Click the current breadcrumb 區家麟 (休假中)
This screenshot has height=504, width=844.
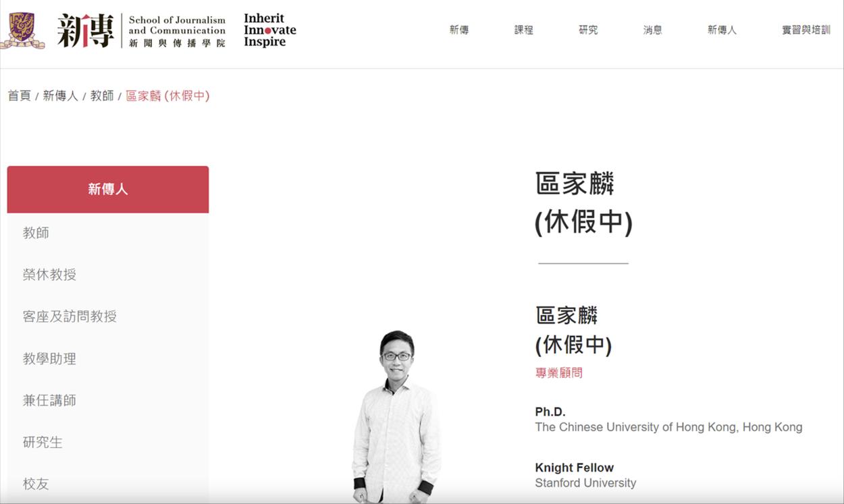point(167,96)
